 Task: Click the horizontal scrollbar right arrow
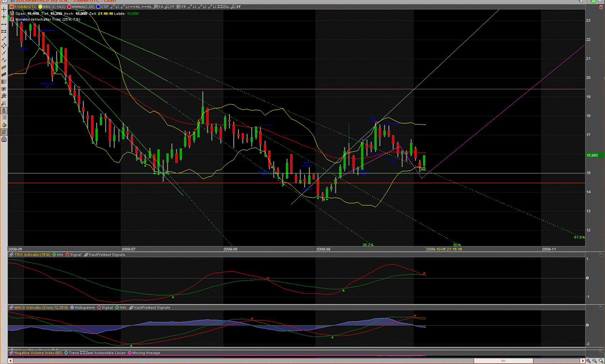pyautogui.click(x=583, y=361)
